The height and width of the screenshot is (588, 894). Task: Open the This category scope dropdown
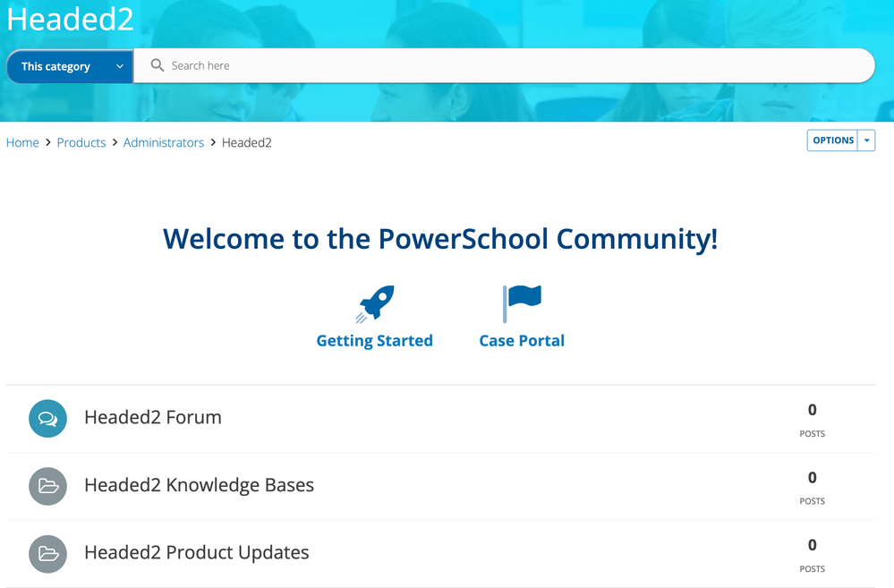tap(70, 66)
